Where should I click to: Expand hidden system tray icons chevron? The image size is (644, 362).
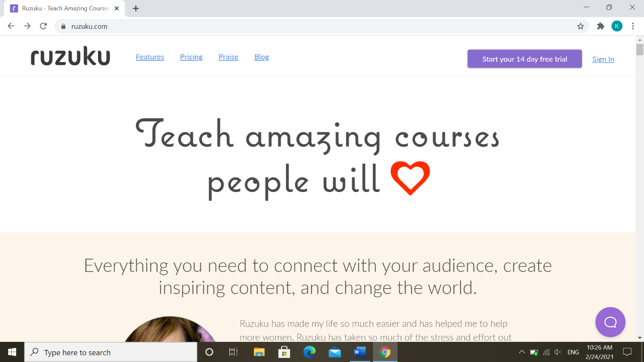pos(521,352)
